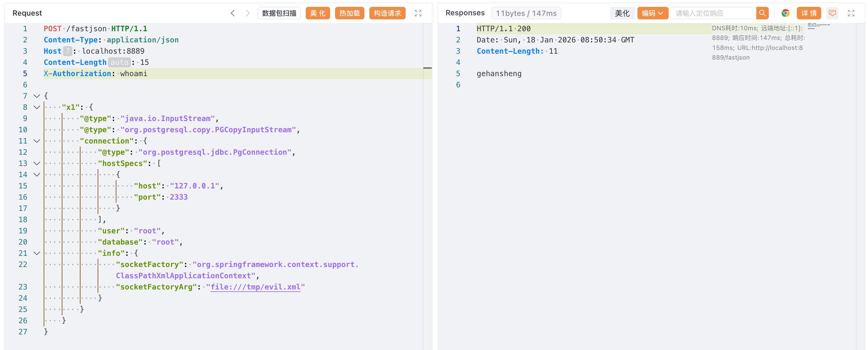Open the 详情 details button
The image size is (868, 350).
(808, 13)
